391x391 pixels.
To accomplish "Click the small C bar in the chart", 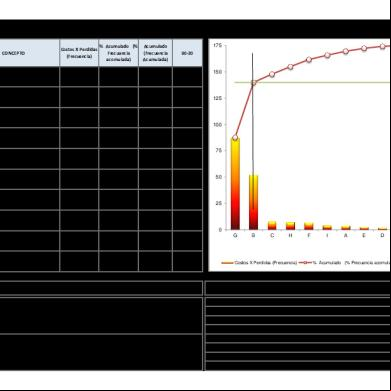I will pos(272,225).
